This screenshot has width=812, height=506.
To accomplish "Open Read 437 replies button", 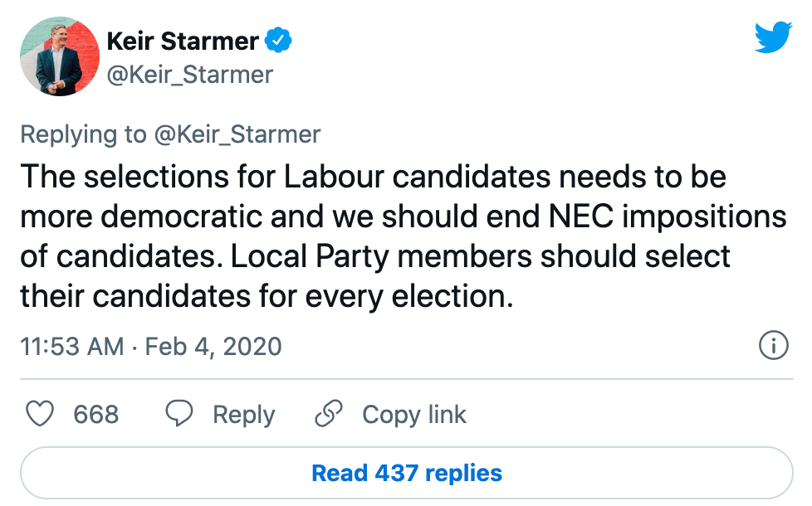I will (406, 473).
